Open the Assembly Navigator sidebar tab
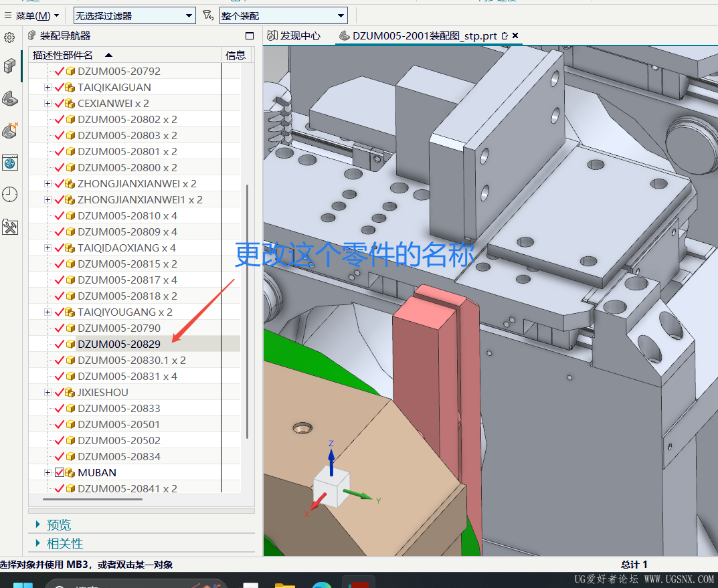Viewport: 718px width, 588px height. click(x=10, y=66)
